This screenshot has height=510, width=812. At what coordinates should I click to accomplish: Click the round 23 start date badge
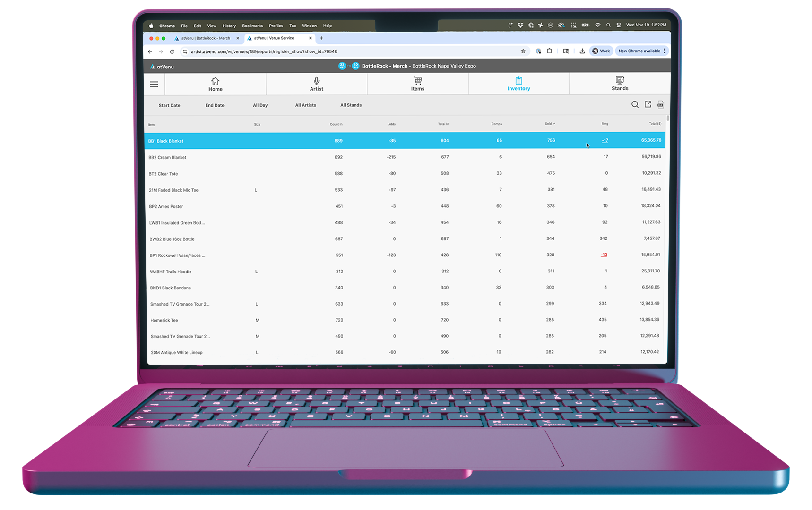pos(342,66)
